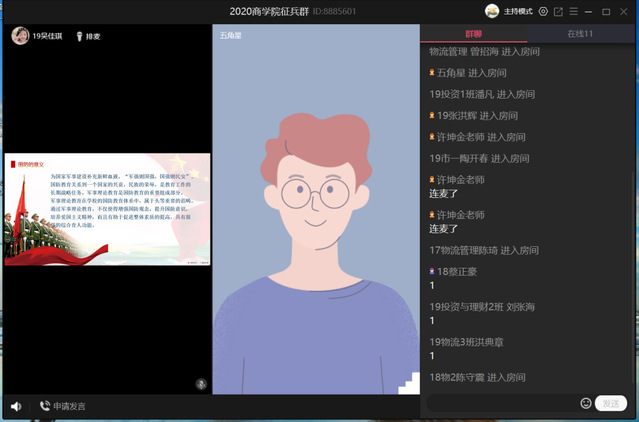Maximize the live room window
The width and height of the screenshot is (639, 422).
606,12
